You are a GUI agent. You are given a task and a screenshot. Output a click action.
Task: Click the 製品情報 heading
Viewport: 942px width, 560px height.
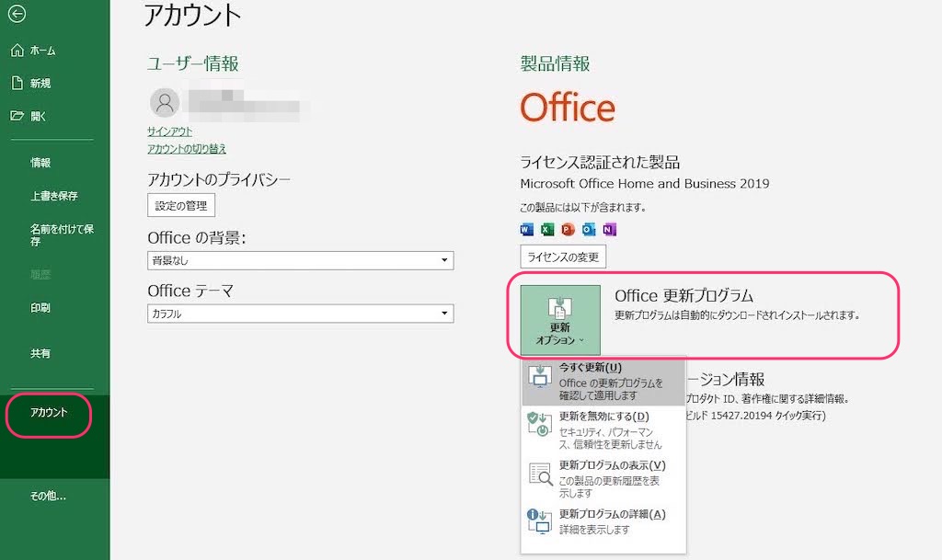(x=555, y=63)
